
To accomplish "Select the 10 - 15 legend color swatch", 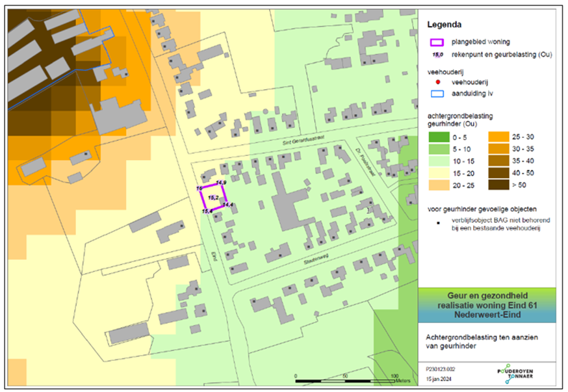I will [439, 161].
